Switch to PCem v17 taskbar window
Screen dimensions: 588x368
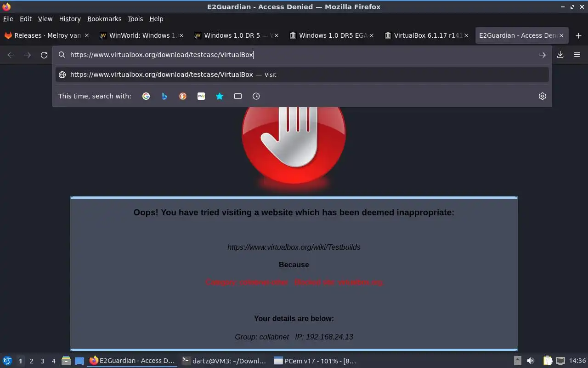click(x=315, y=361)
